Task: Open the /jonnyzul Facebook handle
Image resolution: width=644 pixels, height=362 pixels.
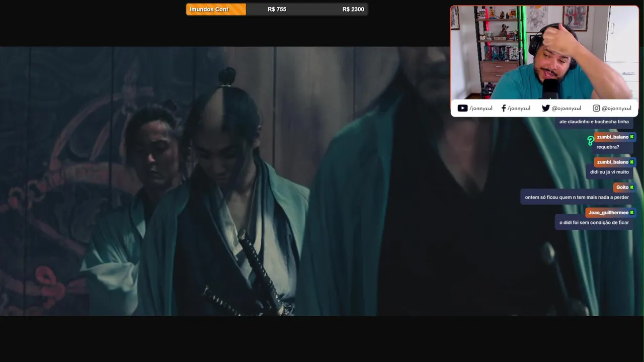Action: tap(519, 108)
